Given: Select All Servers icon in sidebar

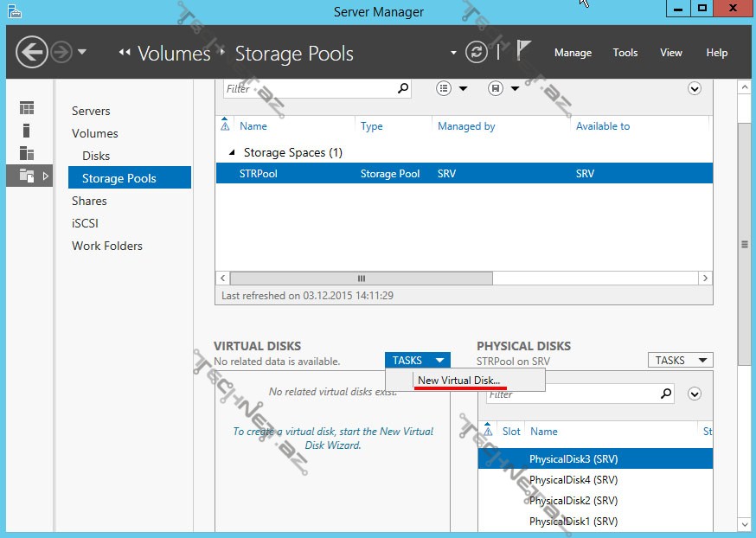Looking at the screenshot, I should click(27, 153).
